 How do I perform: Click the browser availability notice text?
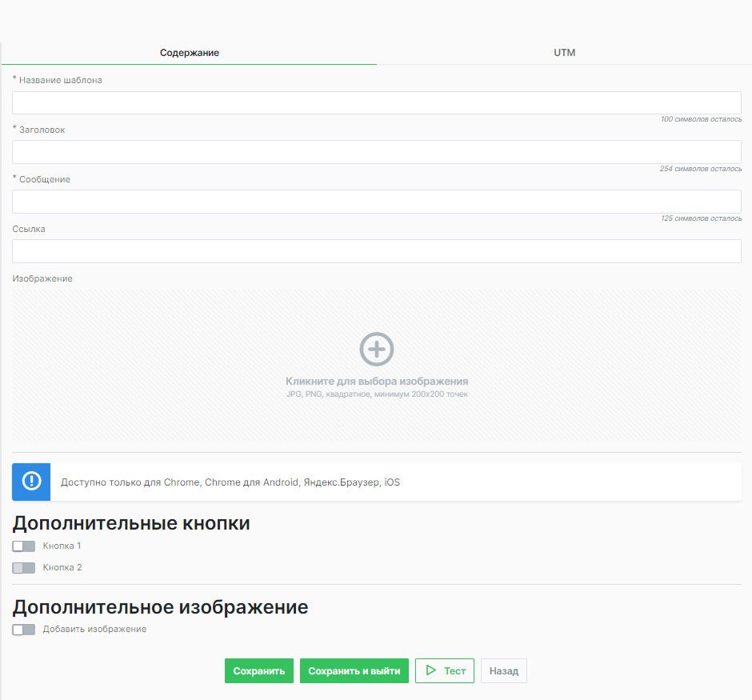[x=230, y=482]
